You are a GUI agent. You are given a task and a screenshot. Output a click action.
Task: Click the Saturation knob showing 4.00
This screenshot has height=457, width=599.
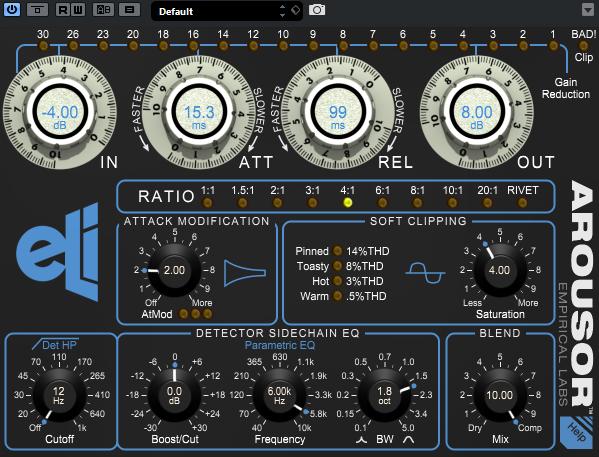click(x=499, y=271)
